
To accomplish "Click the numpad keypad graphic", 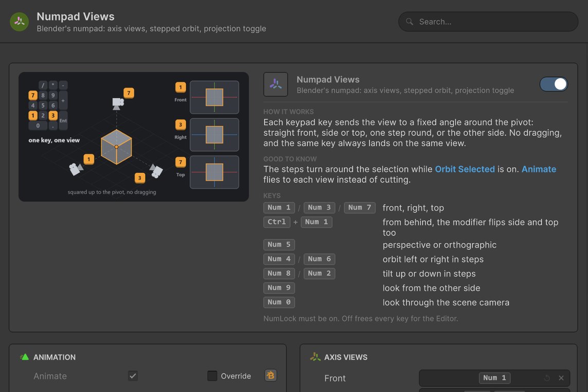I will click(x=48, y=105).
